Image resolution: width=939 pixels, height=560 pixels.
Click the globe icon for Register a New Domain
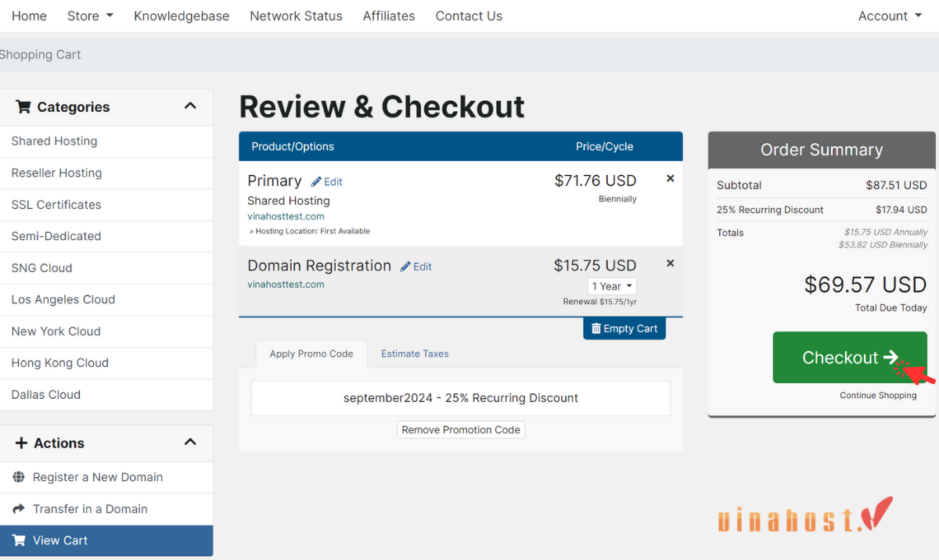coord(19,477)
